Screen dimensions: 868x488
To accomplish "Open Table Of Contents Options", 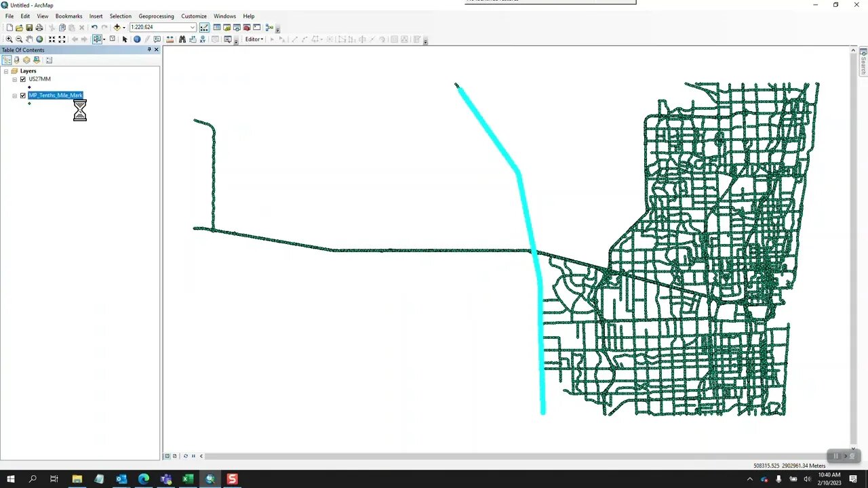I will pos(49,60).
